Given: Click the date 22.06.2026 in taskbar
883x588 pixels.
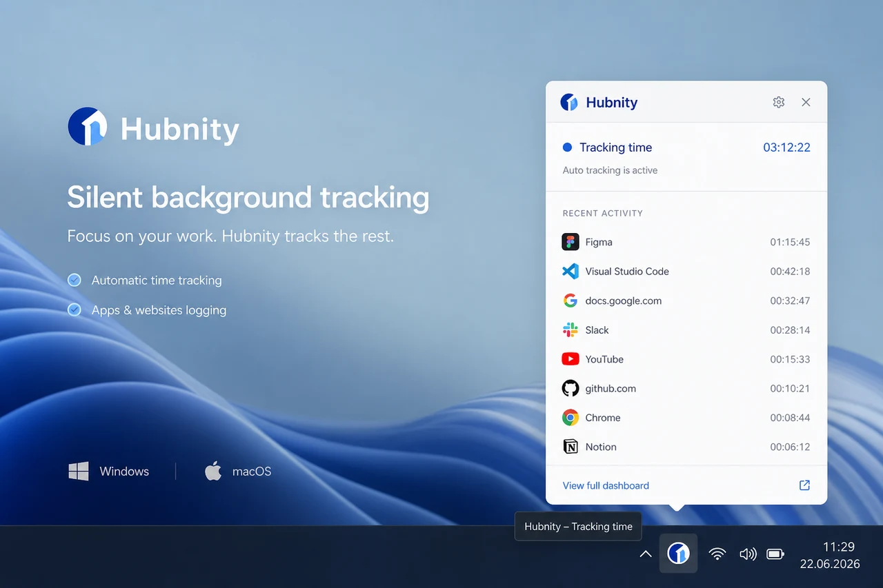Looking at the screenshot, I should point(830,564).
